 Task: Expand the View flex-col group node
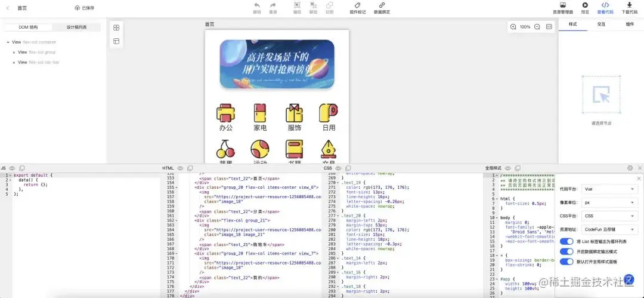14,53
